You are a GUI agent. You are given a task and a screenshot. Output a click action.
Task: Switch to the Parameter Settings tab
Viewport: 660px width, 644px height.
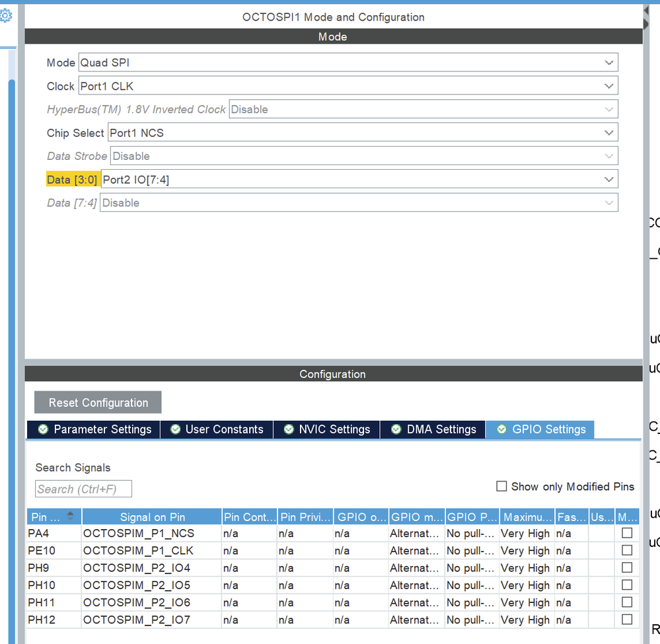(94, 429)
